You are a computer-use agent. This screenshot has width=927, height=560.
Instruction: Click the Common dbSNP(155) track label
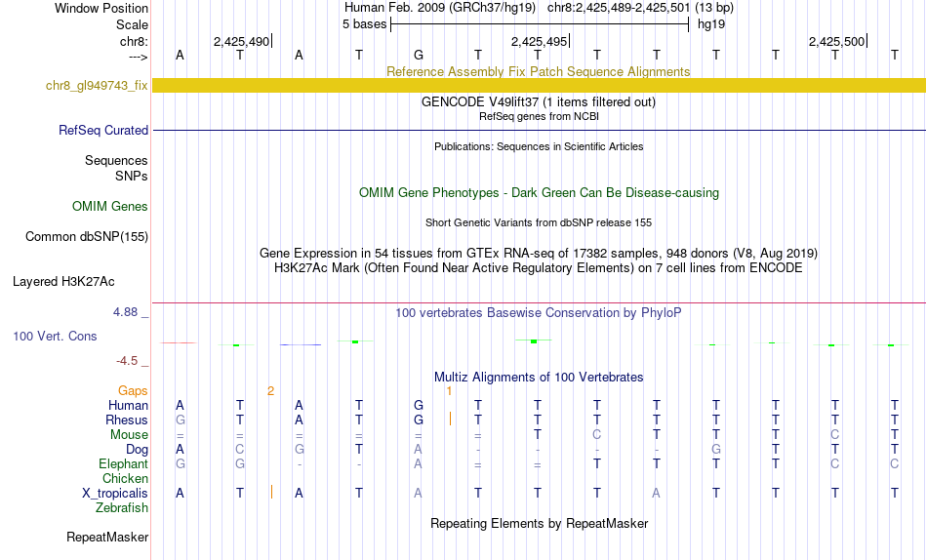coord(87,236)
